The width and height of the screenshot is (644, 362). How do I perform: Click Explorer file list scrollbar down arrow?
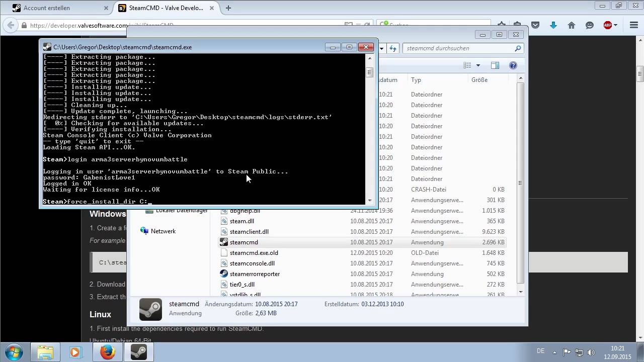(521, 292)
